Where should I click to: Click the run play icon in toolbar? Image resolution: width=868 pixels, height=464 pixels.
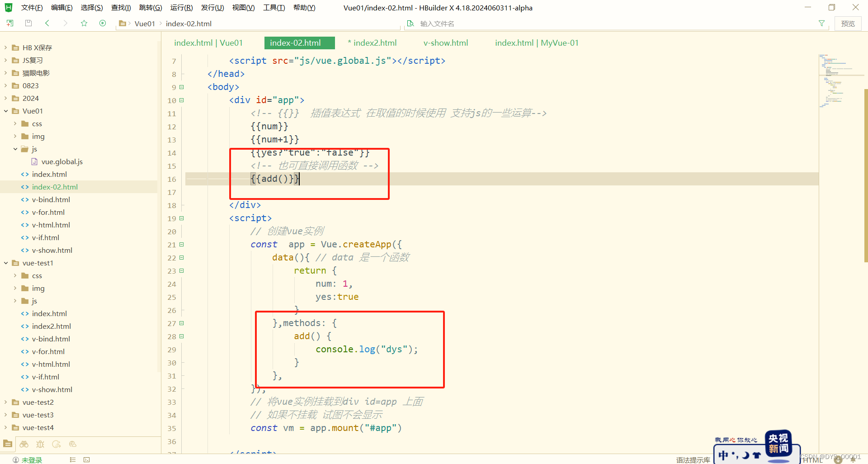[x=103, y=23]
